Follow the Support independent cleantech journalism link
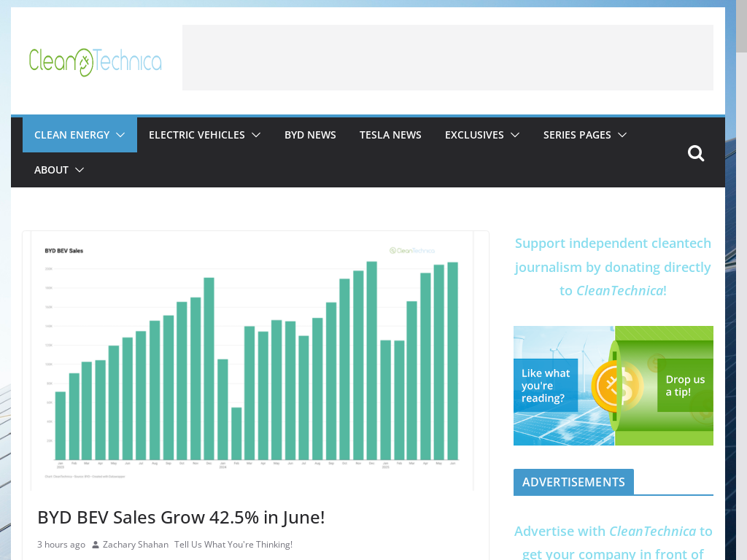Viewport: 747px width, 560px height. click(x=613, y=267)
